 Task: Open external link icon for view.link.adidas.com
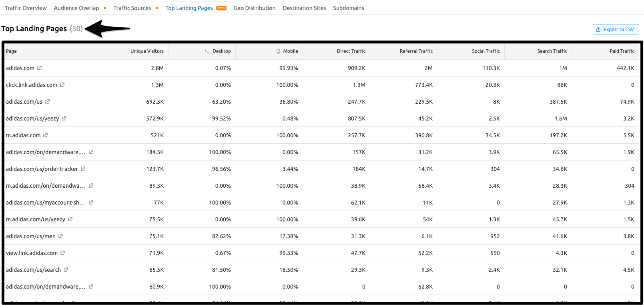(x=62, y=253)
